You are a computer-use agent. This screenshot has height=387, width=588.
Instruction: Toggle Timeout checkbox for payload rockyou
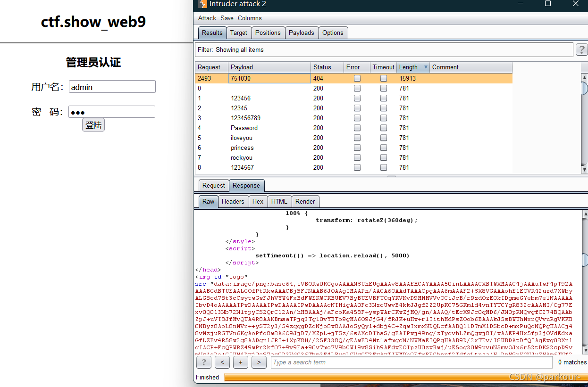[x=384, y=157]
